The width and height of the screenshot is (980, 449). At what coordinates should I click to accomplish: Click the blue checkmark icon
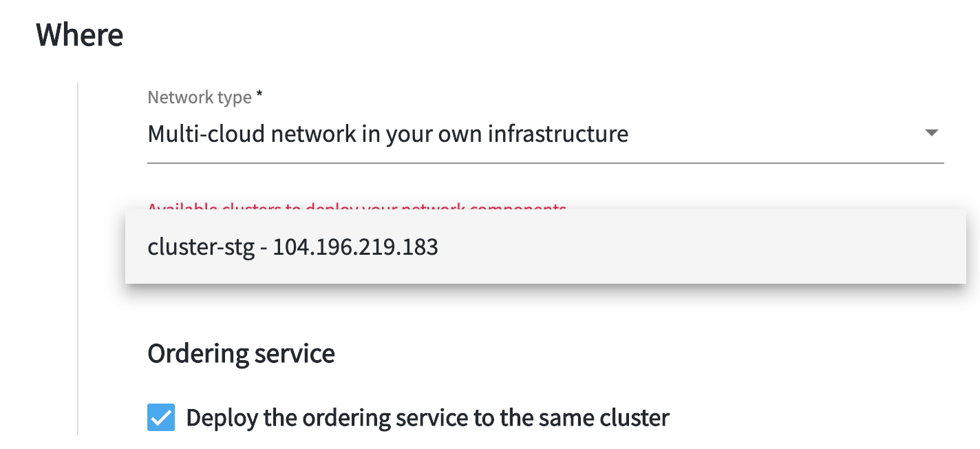point(161,417)
